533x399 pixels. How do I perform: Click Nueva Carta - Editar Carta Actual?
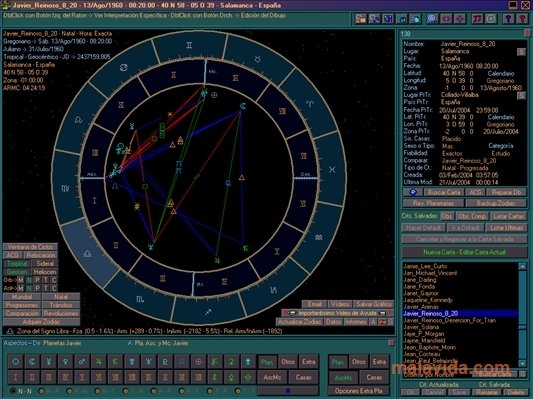point(464,252)
